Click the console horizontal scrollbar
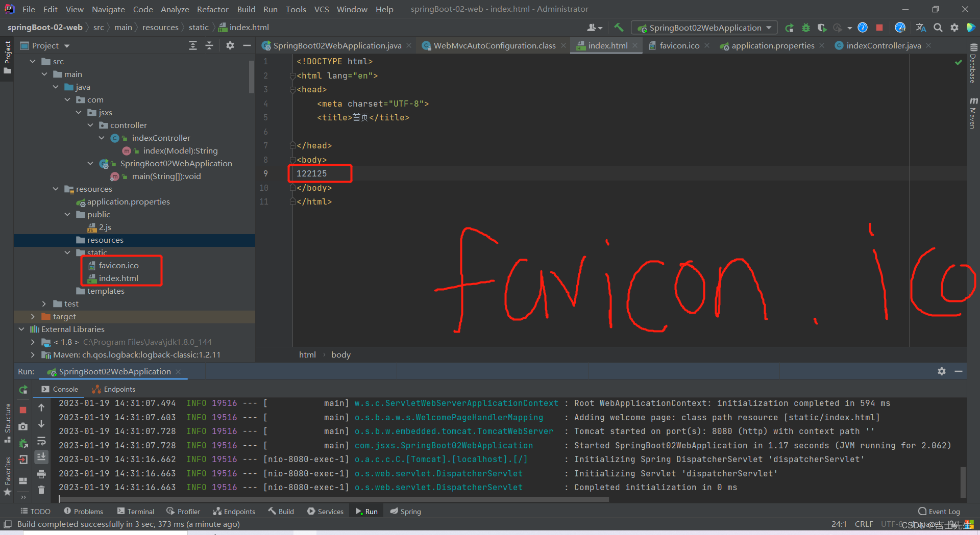This screenshot has width=980, height=535. point(334,499)
